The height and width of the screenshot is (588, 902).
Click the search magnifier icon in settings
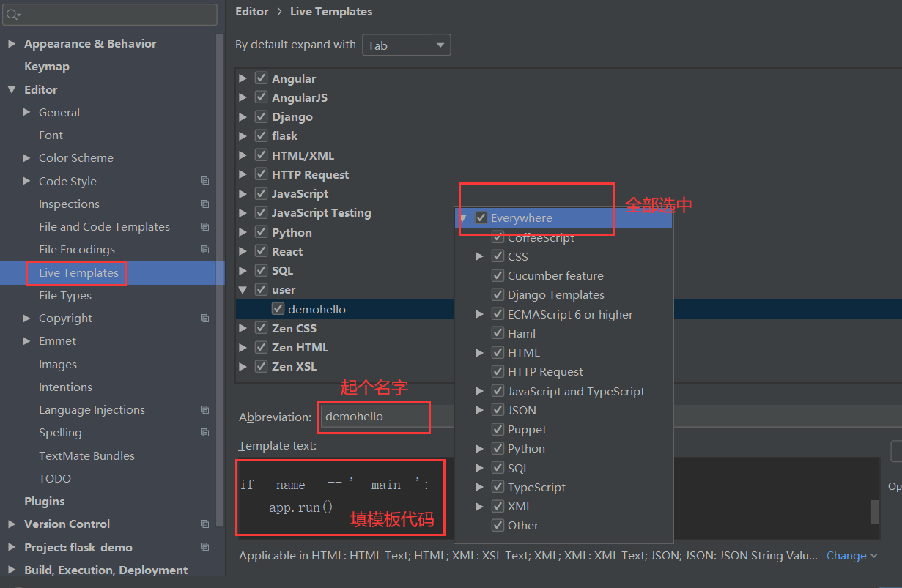tap(12, 15)
